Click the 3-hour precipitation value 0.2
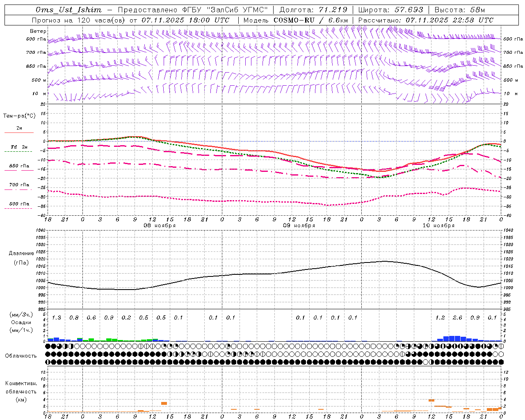This screenshot has height=420, width=525. point(126,318)
